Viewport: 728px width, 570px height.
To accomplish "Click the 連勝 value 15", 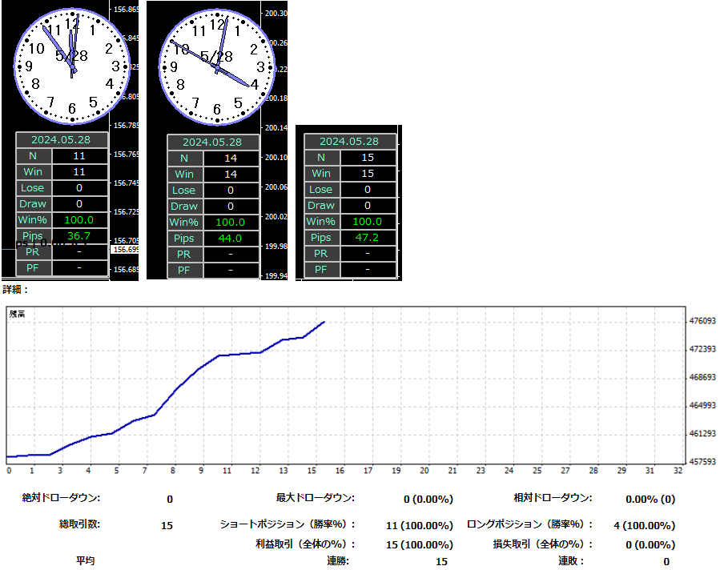I will coord(441,562).
